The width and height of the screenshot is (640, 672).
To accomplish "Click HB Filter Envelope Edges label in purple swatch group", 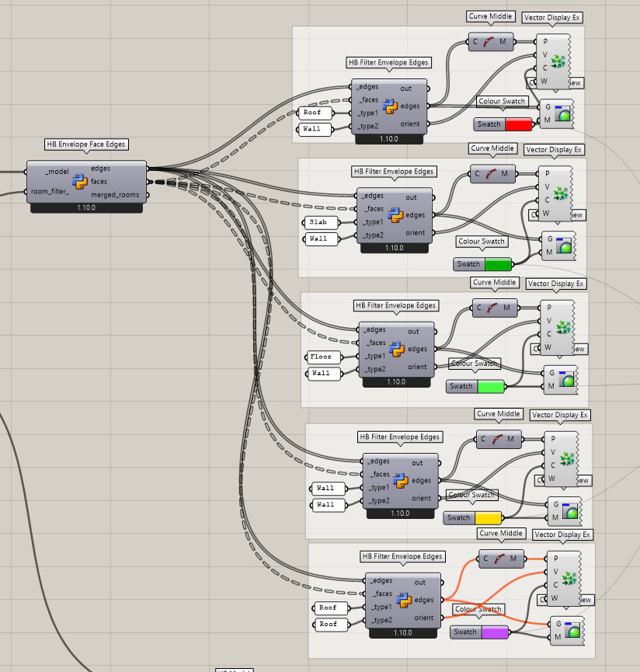I will 402,556.
